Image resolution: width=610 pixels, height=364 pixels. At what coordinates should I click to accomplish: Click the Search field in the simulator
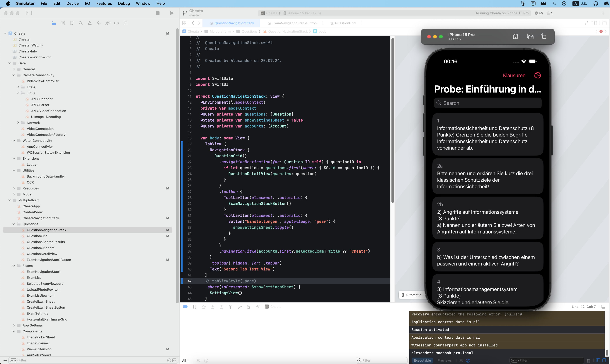[488, 103]
